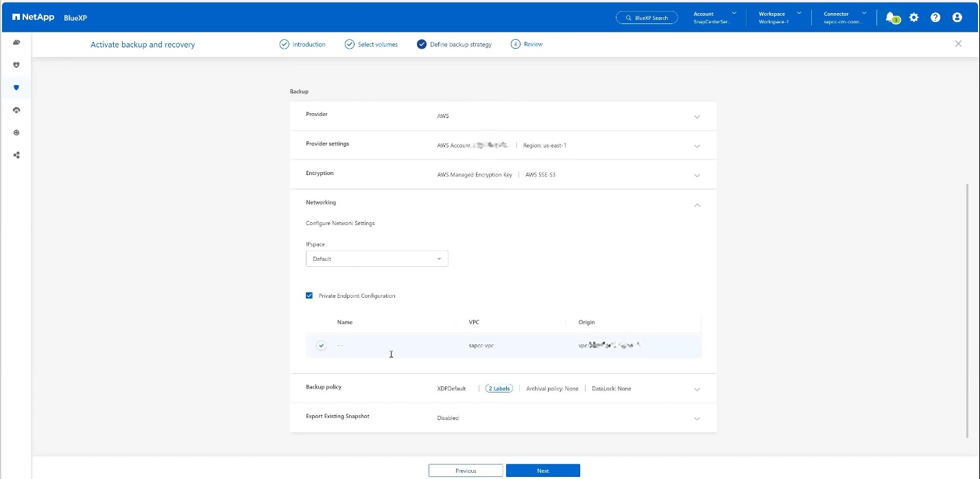Select the sapcc-vpc endpoint row radio
Image resolution: width=980 pixels, height=479 pixels.
pos(322,346)
